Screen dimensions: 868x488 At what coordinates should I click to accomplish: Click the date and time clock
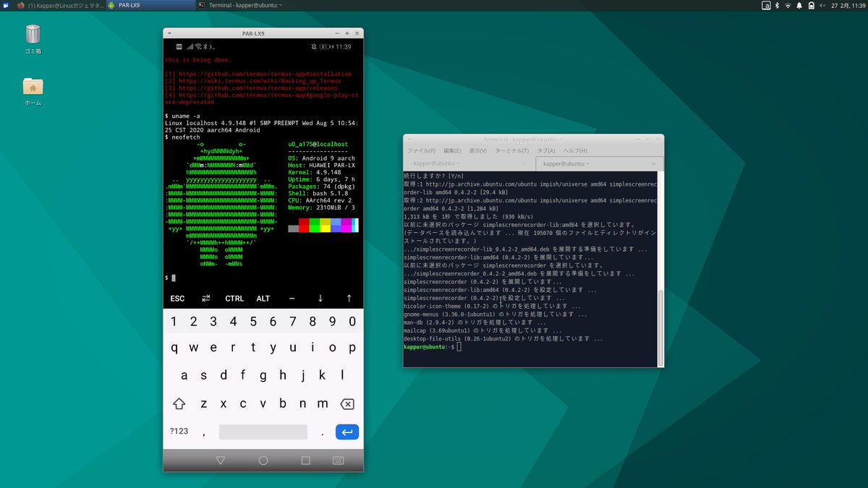849,5
